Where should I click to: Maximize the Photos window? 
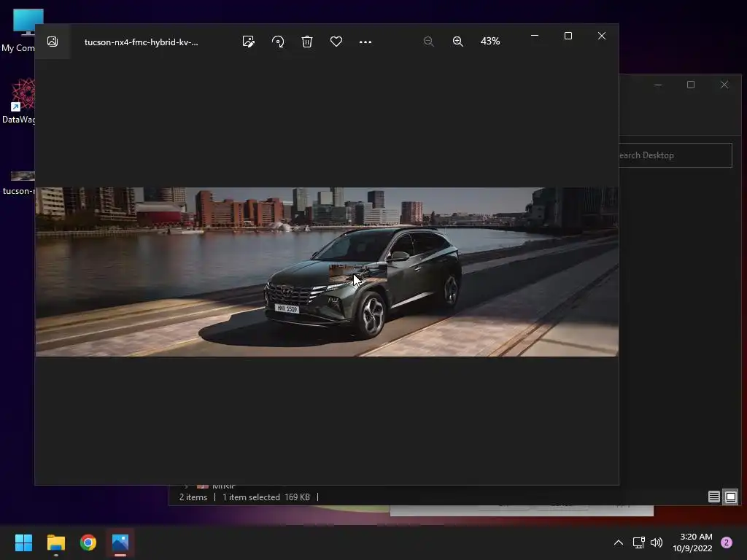pos(568,36)
